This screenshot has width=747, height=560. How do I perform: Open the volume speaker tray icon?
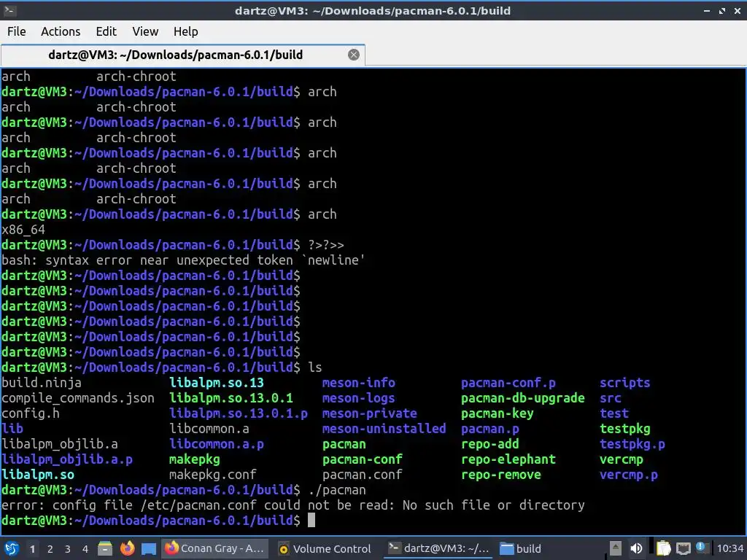(x=636, y=549)
